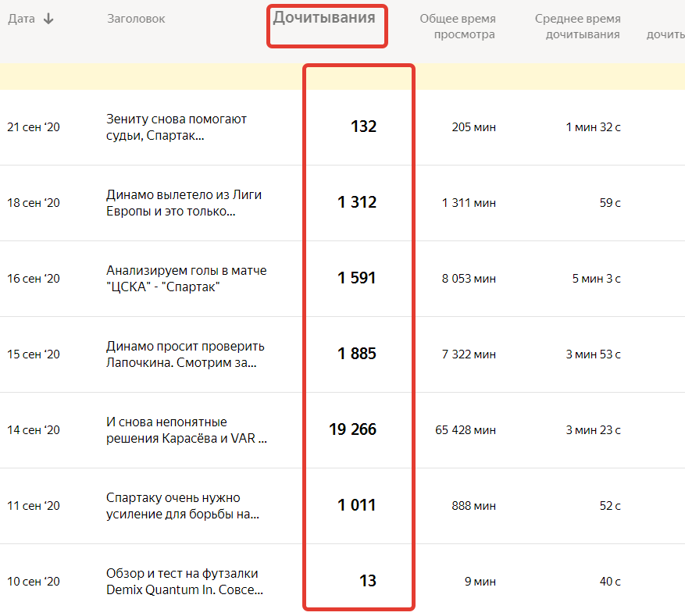Click the read-through value 1 011

357,505
